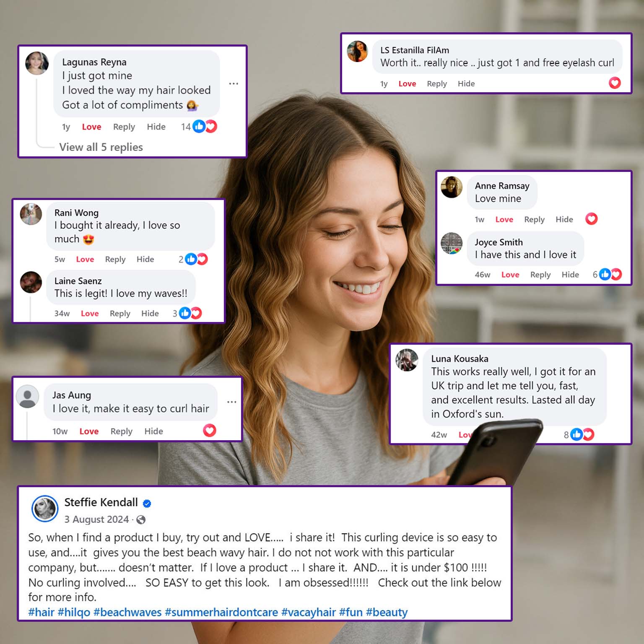Expand View all 5 replies
Viewport: 644px width, 644px height.
[x=101, y=147]
